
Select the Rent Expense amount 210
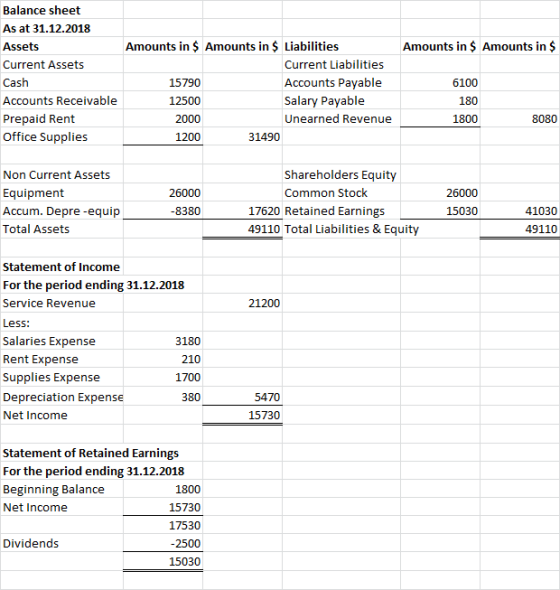191,359
